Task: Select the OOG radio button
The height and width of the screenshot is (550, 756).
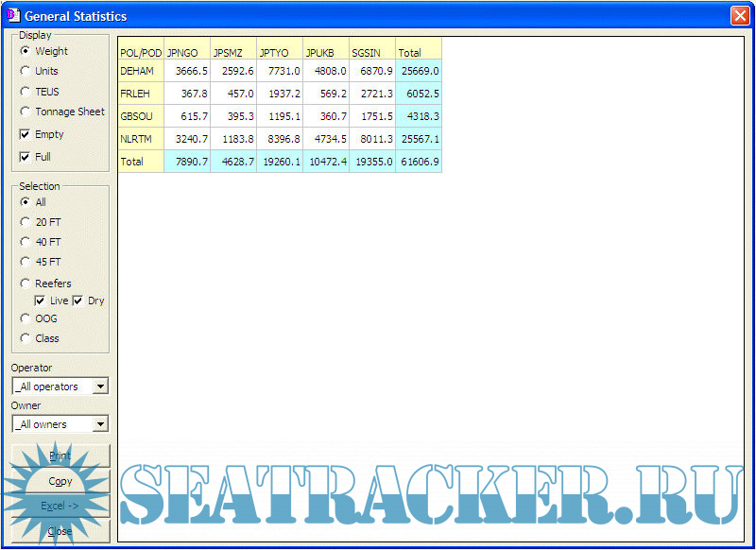Action: click(26, 318)
